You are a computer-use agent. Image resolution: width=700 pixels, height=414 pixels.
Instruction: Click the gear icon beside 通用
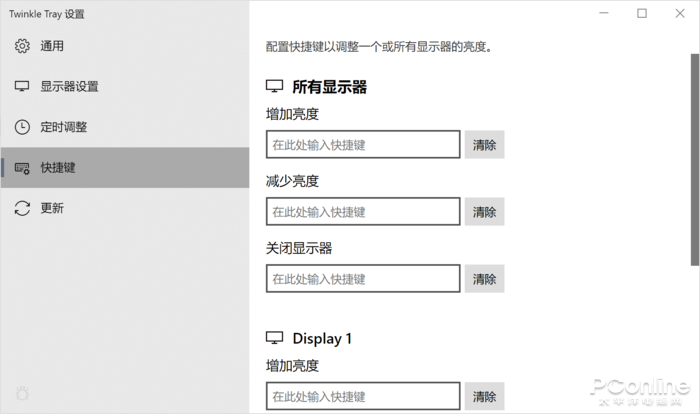pyautogui.click(x=22, y=46)
